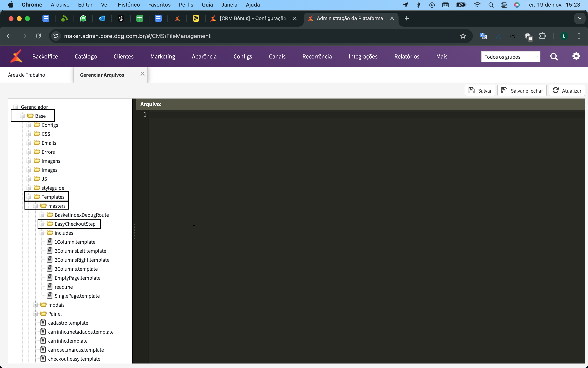
Task: Collapse the Base folder node
Action: tap(22, 116)
